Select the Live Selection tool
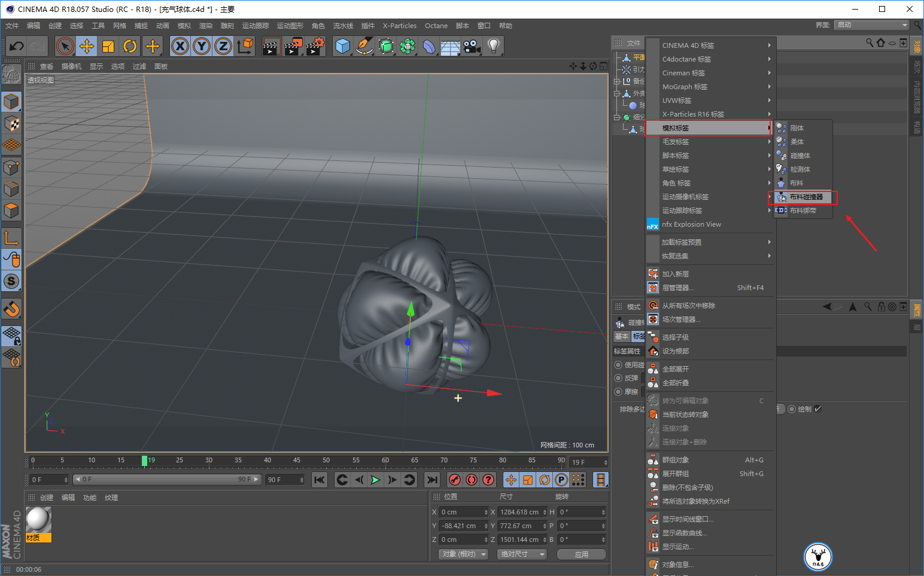924x576 pixels. tap(65, 46)
